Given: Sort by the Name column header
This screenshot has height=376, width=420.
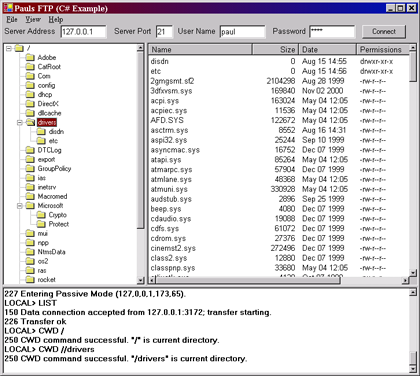Looking at the screenshot, I should 200,50.
